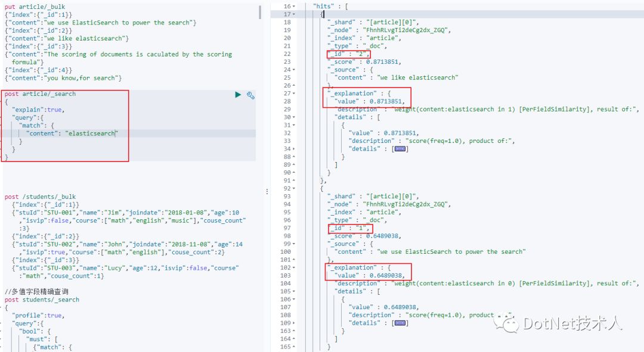
Task: Fold the details array at line 30
Action: pos(294,117)
